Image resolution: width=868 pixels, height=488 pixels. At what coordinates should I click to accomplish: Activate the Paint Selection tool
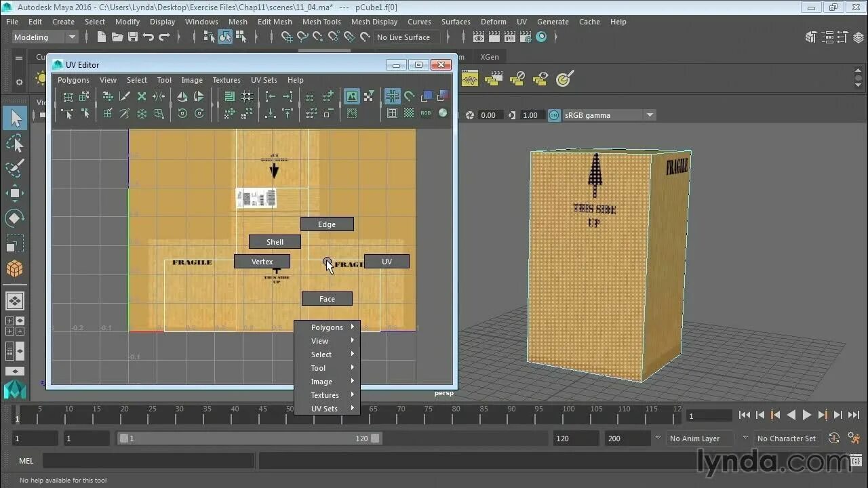[15, 168]
